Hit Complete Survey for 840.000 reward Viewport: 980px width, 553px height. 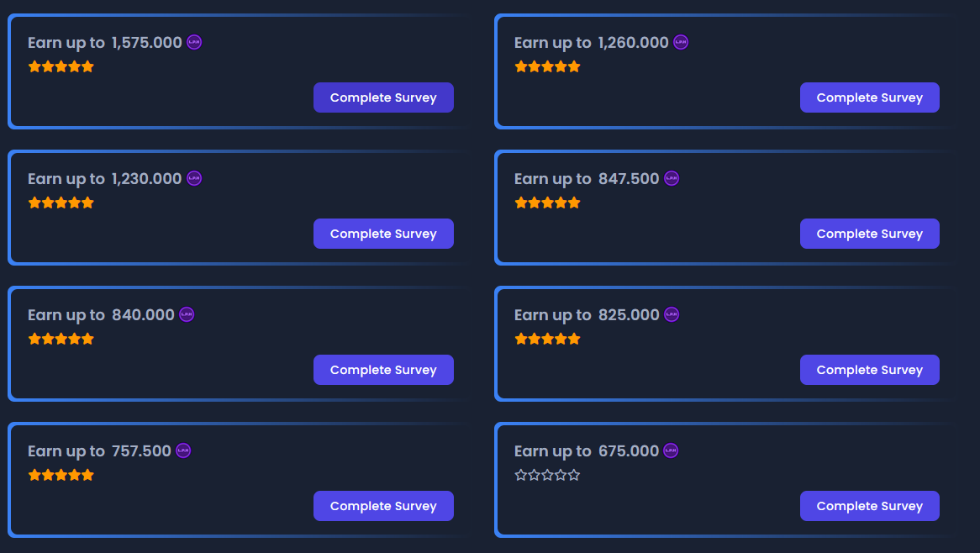(383, 370)
